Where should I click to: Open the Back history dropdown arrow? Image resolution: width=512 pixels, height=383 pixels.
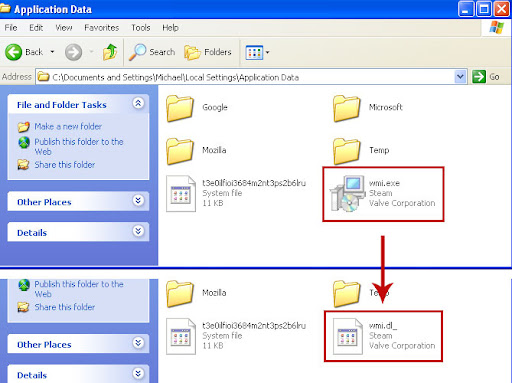coord(52,52)
